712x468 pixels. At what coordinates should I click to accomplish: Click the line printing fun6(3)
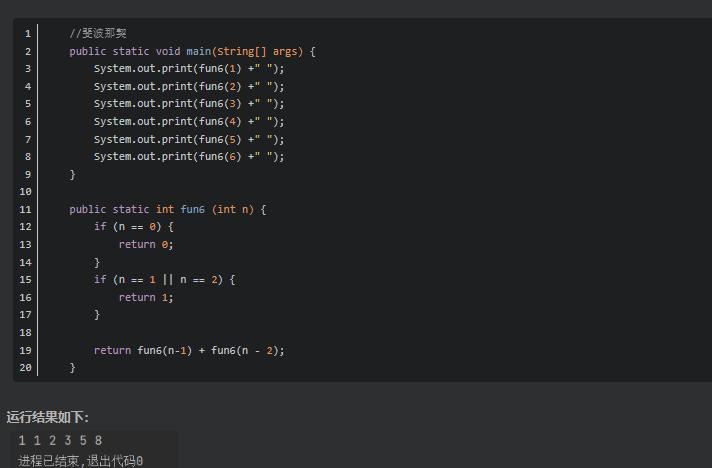click(x=189, y=103)
